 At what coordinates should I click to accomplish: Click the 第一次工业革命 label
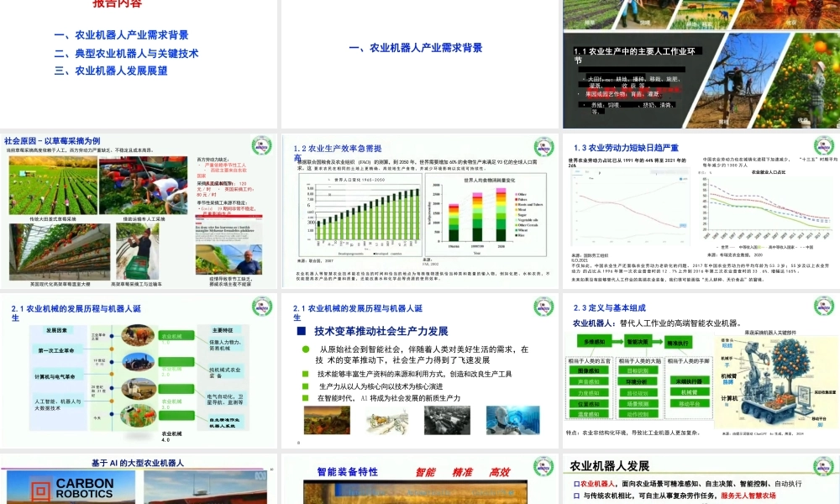tap(55, 350)
